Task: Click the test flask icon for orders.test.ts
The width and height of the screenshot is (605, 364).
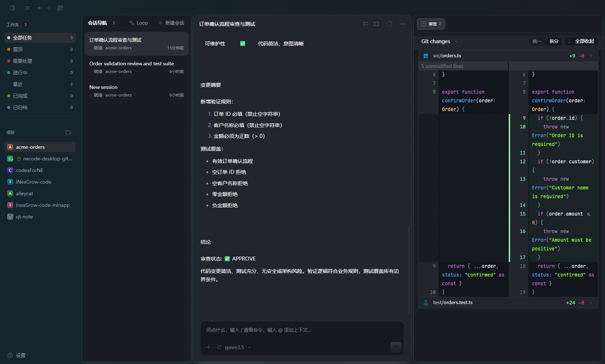Action: point(426,303)
